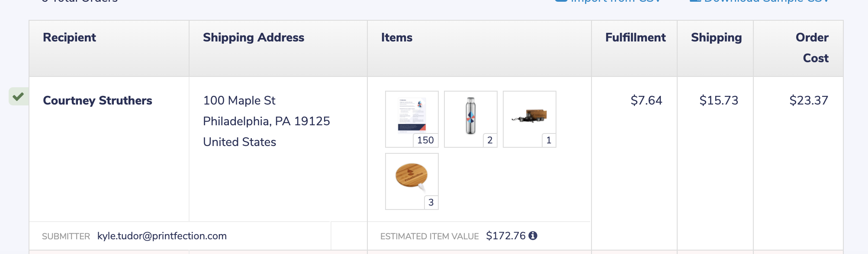Click the quantity badge on the water bottle
Screen dimensions: 868x254
[x=490, y=140]
